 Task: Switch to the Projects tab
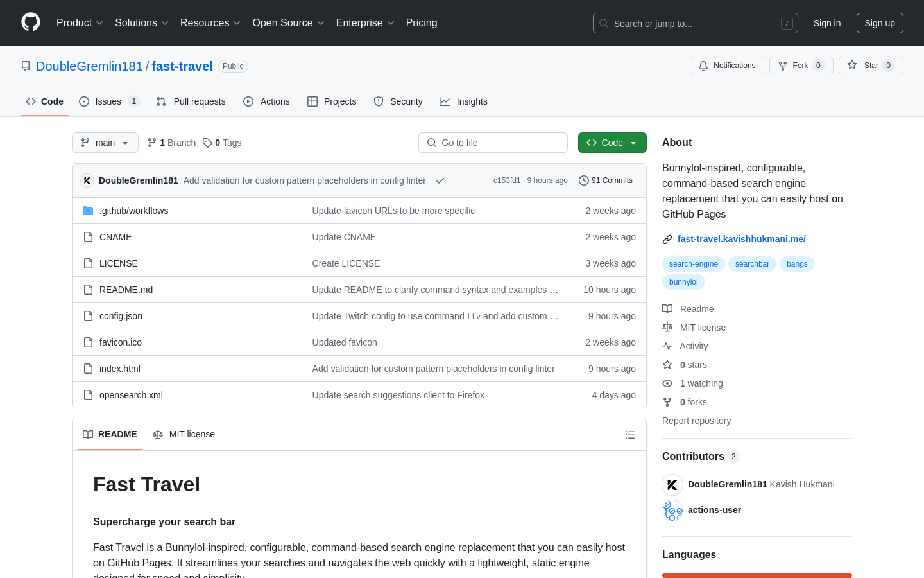[x=332, y=101]
